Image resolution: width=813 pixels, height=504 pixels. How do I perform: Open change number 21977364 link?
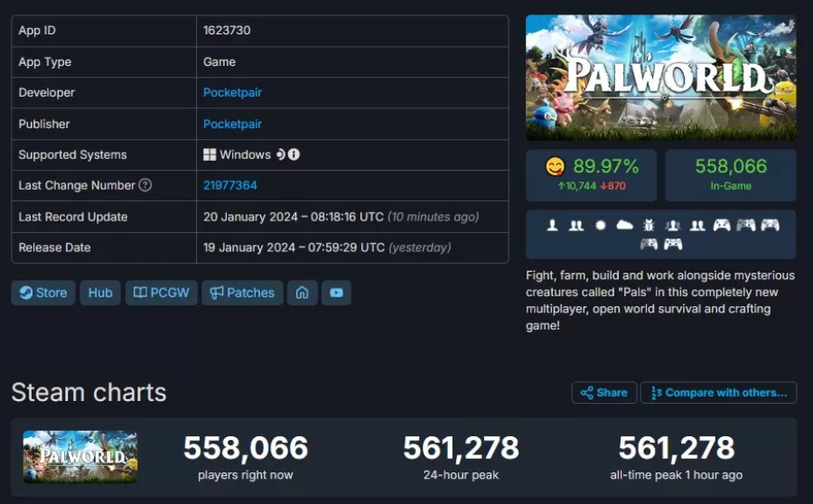[x=229, y=186]
